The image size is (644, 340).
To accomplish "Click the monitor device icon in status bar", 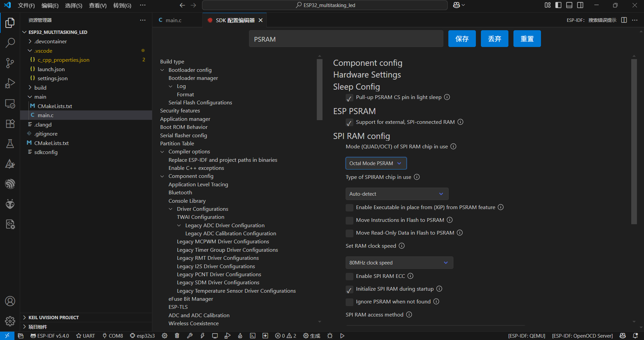I will coord(215,336).
